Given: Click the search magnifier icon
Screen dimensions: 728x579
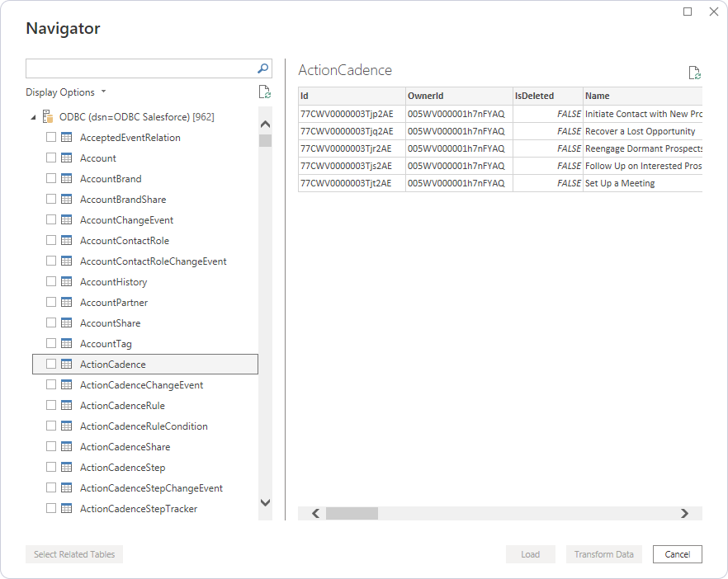Looking at the screenshot, I should tap(263, 68).
